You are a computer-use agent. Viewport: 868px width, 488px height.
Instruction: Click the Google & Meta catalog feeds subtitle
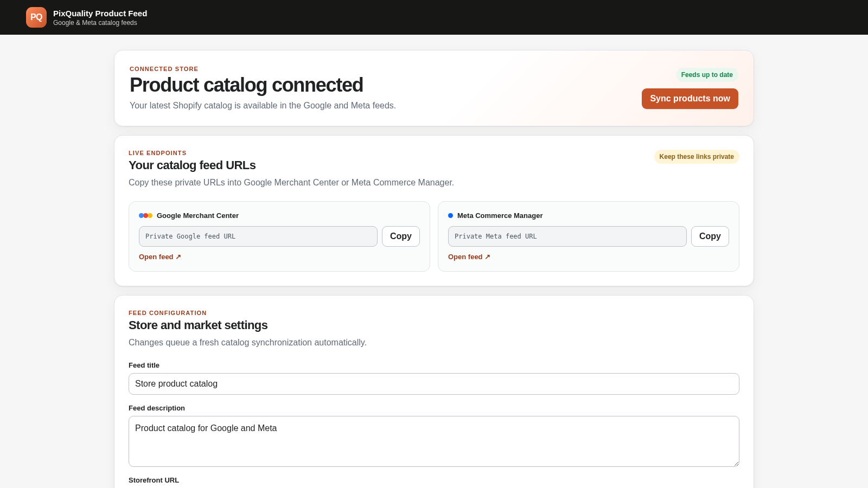95,23
